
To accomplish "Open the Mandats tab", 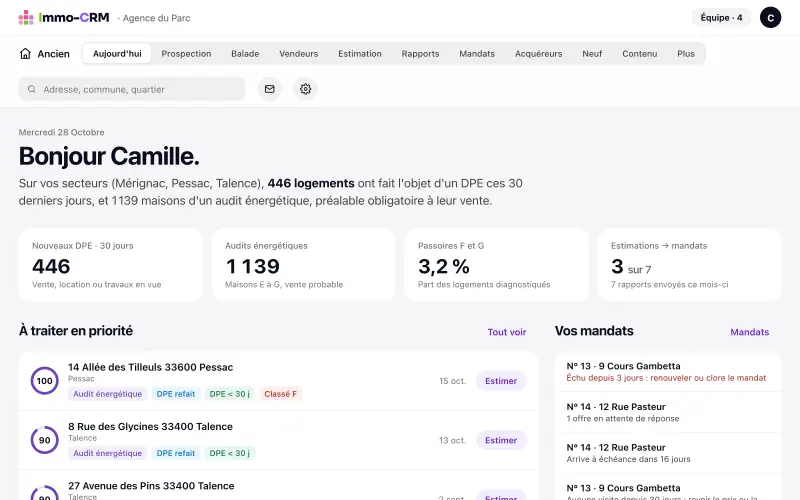I will 477,54.
